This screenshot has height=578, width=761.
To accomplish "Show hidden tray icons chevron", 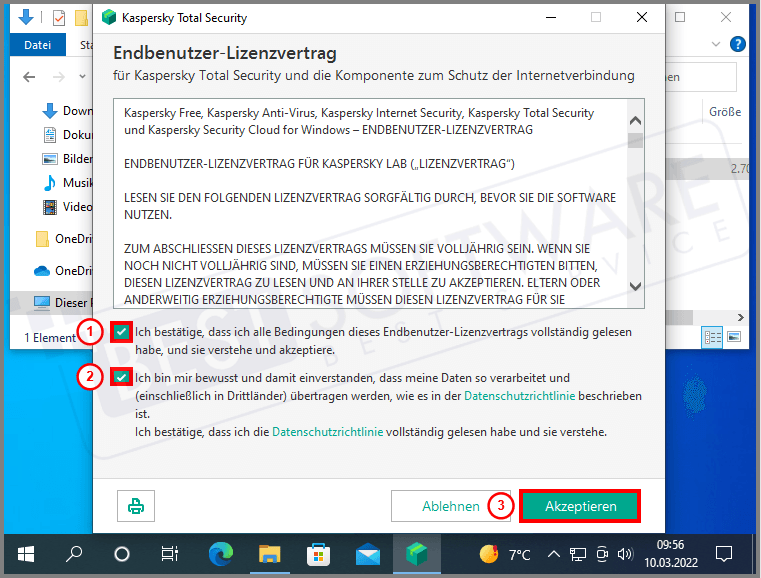I will click(554, 554).
